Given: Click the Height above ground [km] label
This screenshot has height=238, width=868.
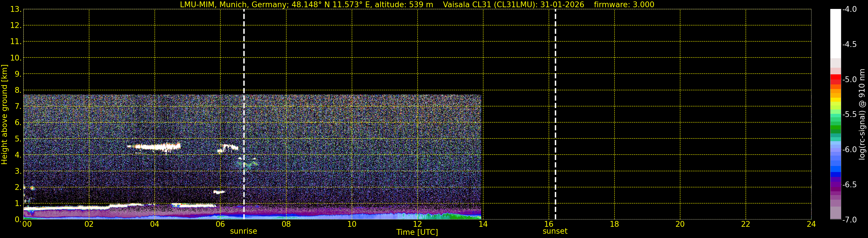Looking at the screenshot, I should pyautogui.click(x=4, y=114).
